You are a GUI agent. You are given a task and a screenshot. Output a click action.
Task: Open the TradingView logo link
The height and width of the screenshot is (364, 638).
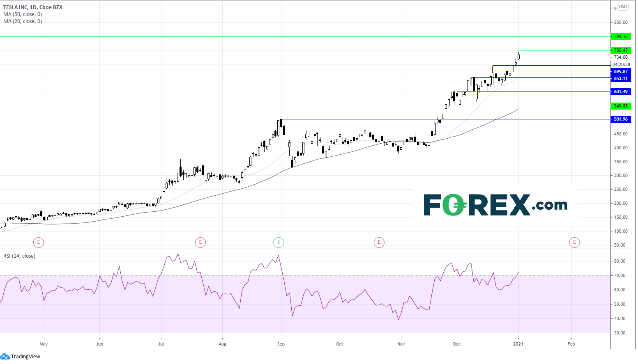coord(21,356)
